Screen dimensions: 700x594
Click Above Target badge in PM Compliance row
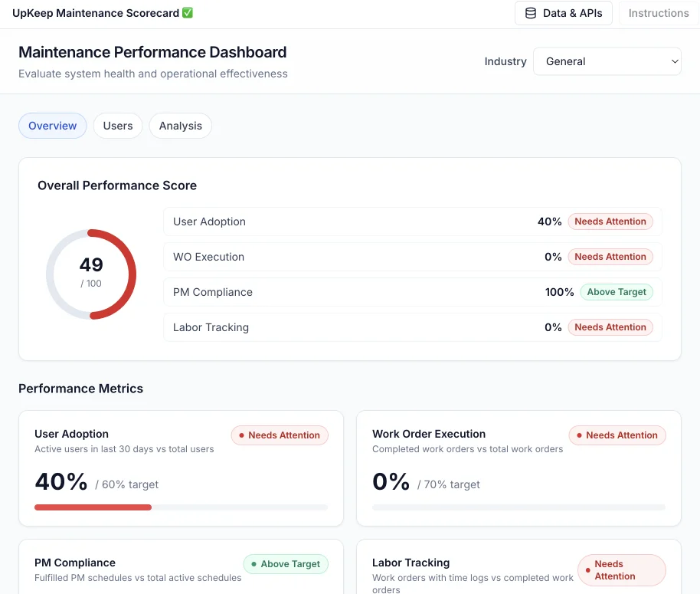(x=617, y=292)
